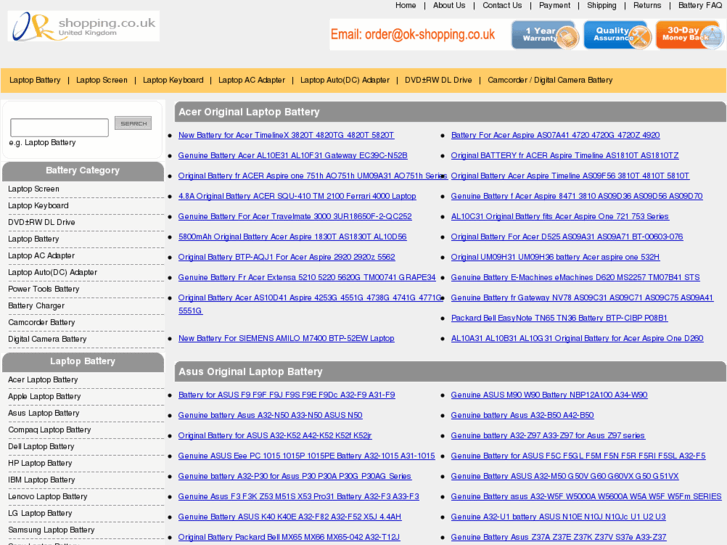The height and width of the screenshot is (545, 727).
Task: Open 5800mAh Original Battery Acer Aspire 1830T link
Action: 292,237
